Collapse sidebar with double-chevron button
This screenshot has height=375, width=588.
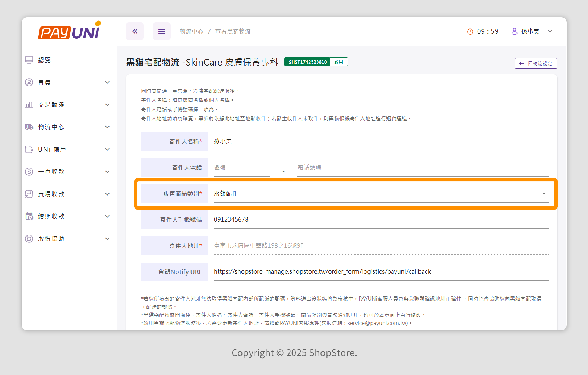[x=135, y=31]
